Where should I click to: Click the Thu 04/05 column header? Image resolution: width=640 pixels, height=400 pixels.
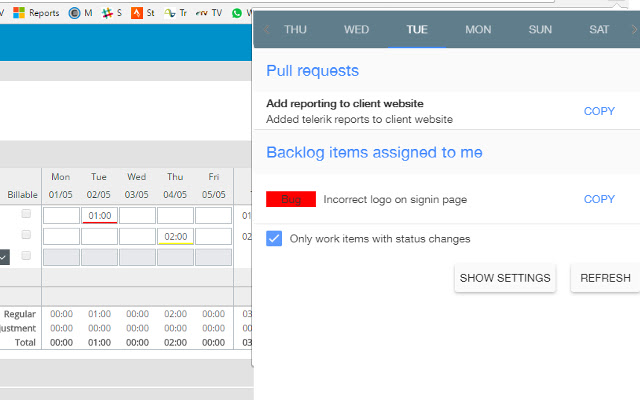(175, 186)
